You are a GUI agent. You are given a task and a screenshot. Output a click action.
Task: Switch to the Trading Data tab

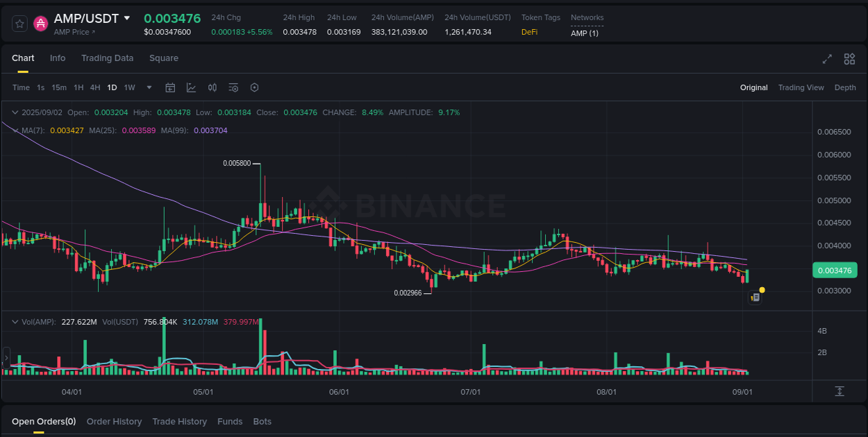[x=107, y=58]
